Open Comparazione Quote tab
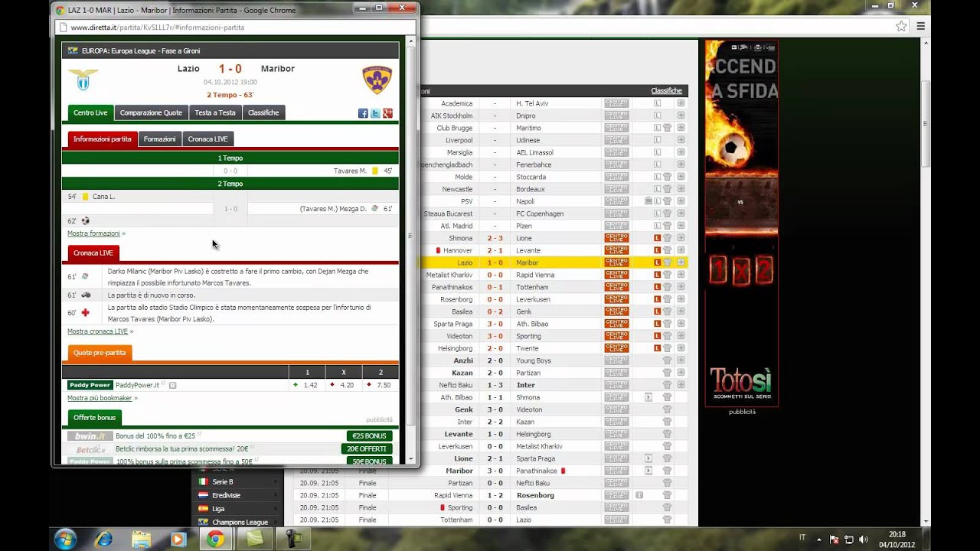This screenshot has width=980, height=551. click(151, 112)
